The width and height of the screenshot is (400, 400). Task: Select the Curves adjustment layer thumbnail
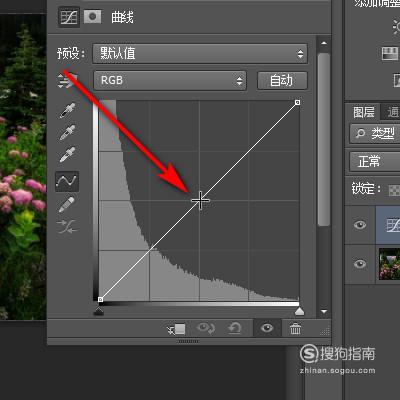point(393,225)
